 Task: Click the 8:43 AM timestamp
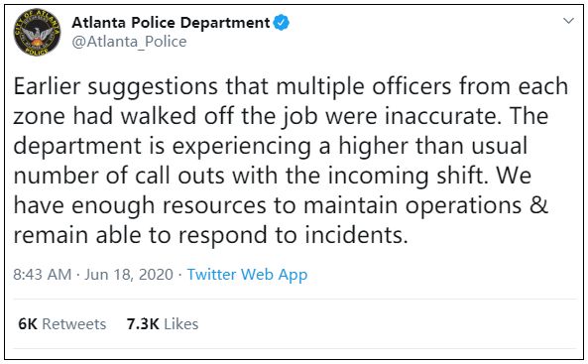pyautogui.click(x=43, y=275)
